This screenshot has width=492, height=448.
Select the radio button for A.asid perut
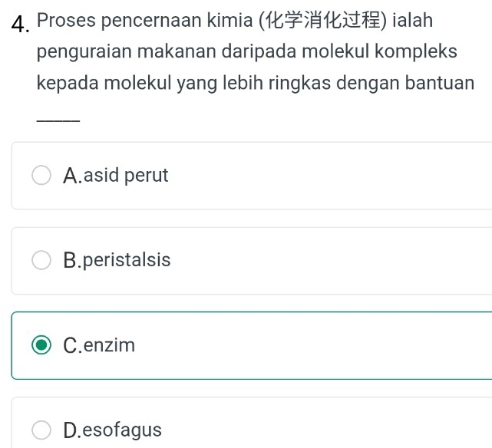pos(43,176)
